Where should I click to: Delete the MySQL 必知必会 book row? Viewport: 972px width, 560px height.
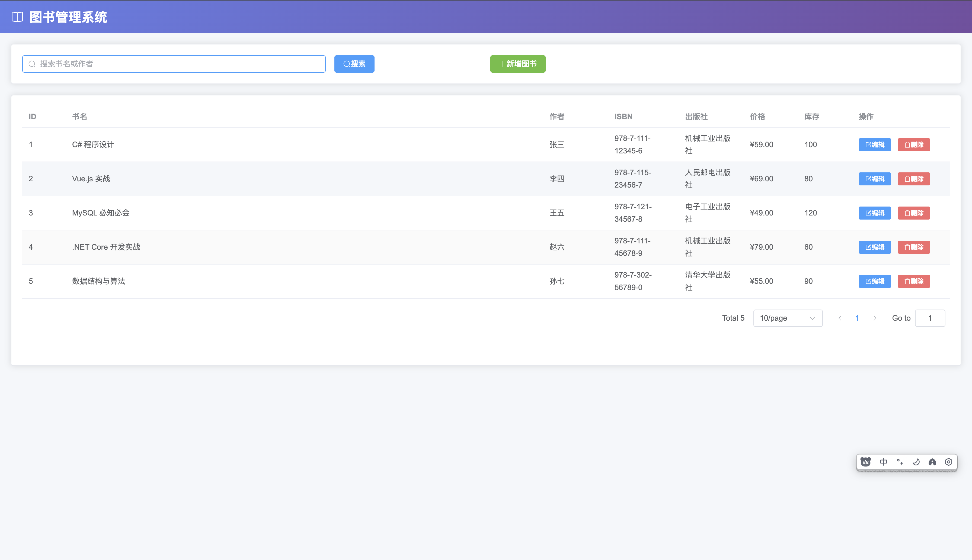(913, 213)
